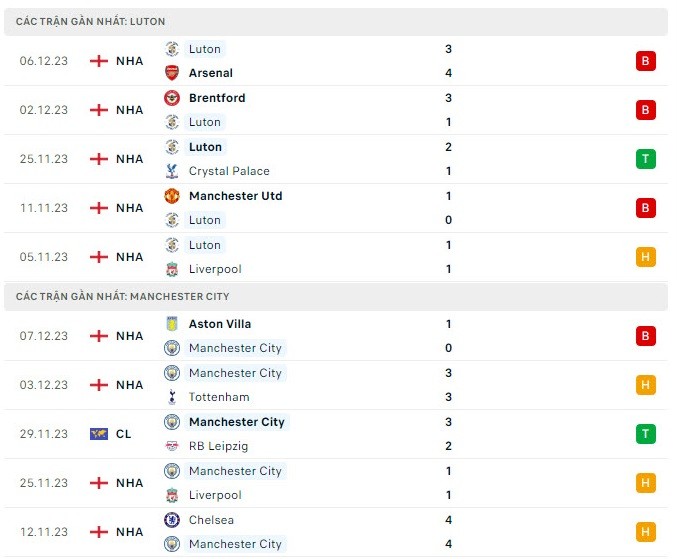Click the Crystal Palace club crest
Screen dimensions: 677x559
coord(172,171)
